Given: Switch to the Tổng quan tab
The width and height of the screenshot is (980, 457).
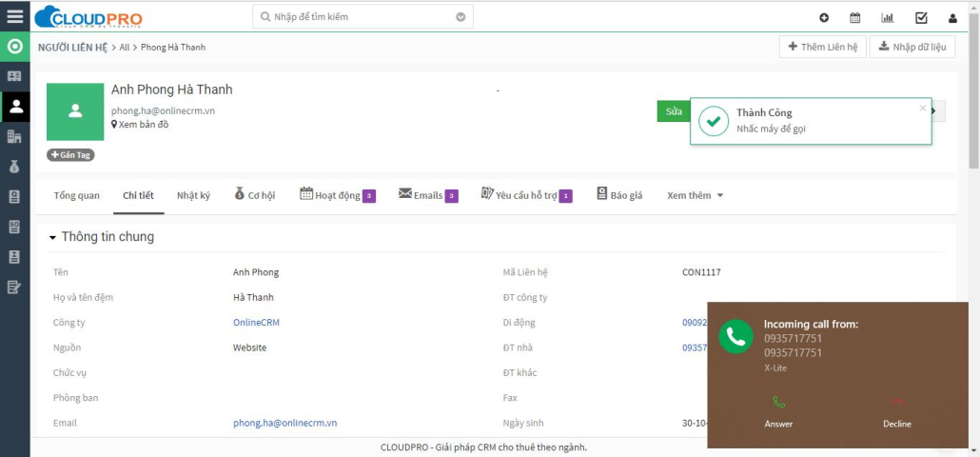Looking at the screenshot, I should click(x=76, y=195).
